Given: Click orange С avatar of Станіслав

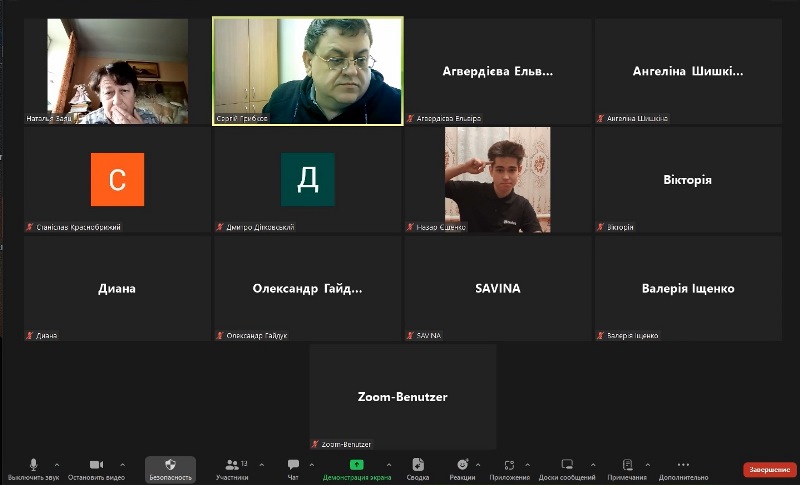Looking at the screenshot, I should point(117,180).
